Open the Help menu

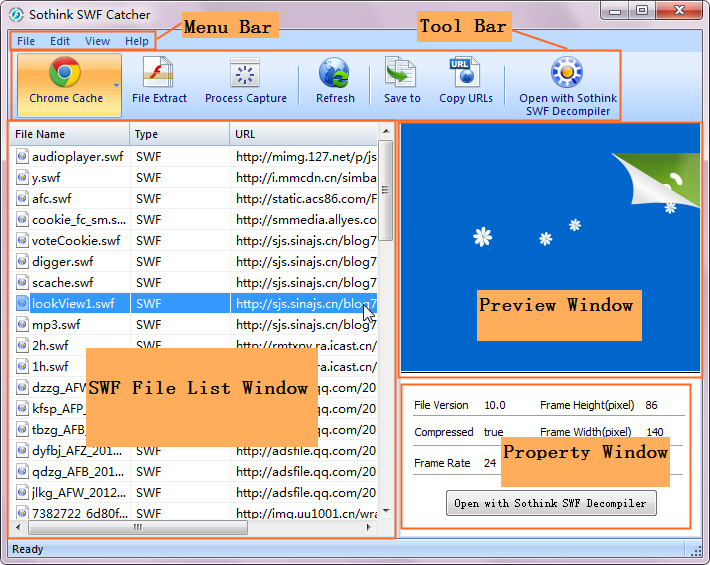click(137, 41)
